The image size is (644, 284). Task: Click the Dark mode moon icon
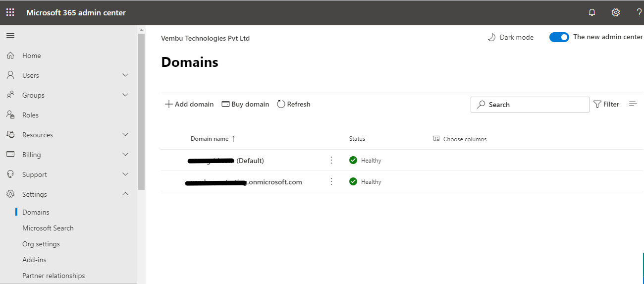coord(491,37)
